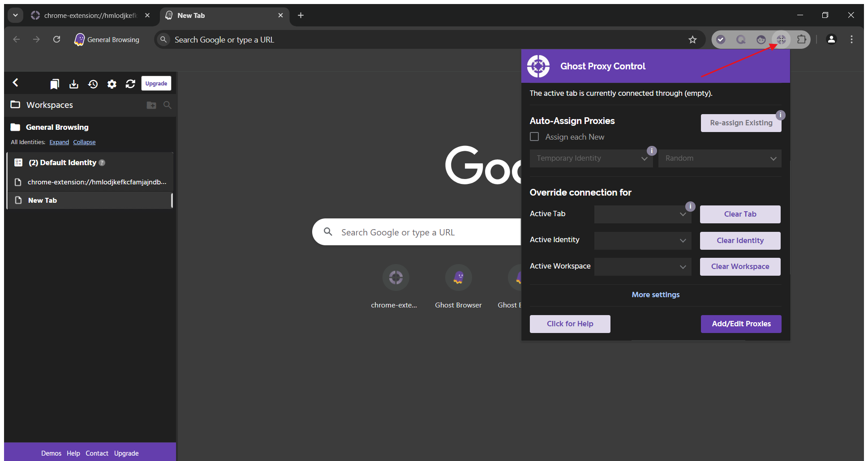The width and height of the screenshot is (868, 461).
Task: Open sidebar settings gear icon
Action: click(112, 84)
